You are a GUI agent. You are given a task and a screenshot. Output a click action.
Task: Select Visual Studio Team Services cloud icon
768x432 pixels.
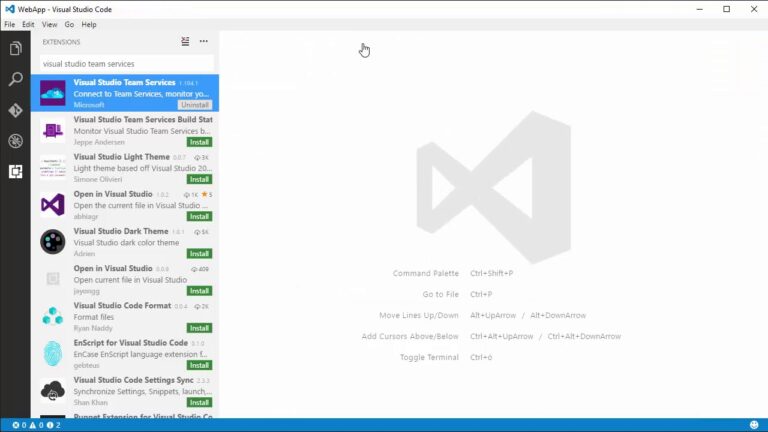(x=53, y=93)
